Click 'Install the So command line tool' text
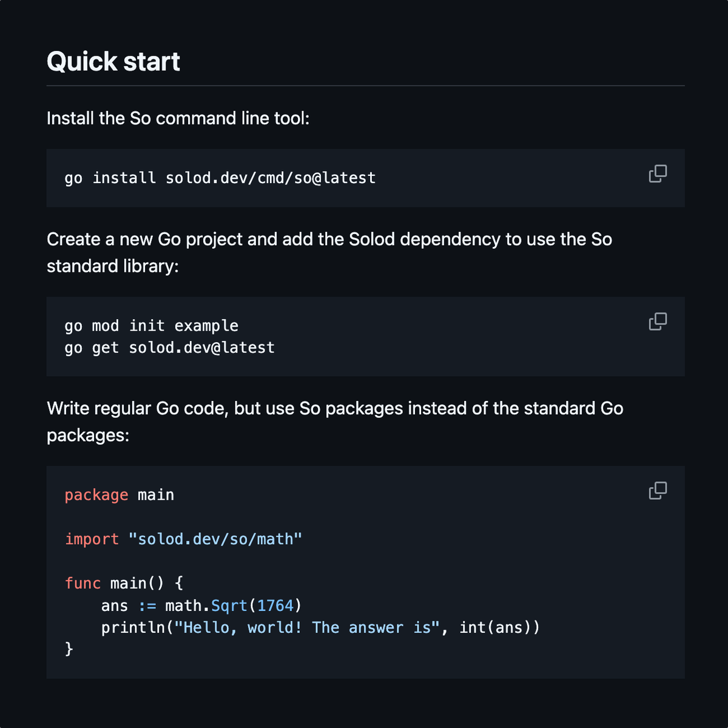This screenshot has height=728, width=728. coord(178,118)
